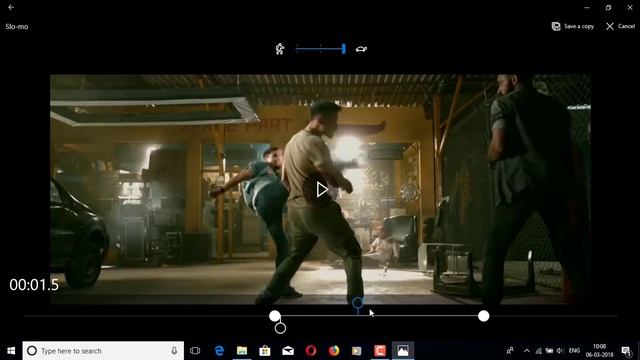
Task: Expand the hidden system tray icons
Action: click(527, 351)
